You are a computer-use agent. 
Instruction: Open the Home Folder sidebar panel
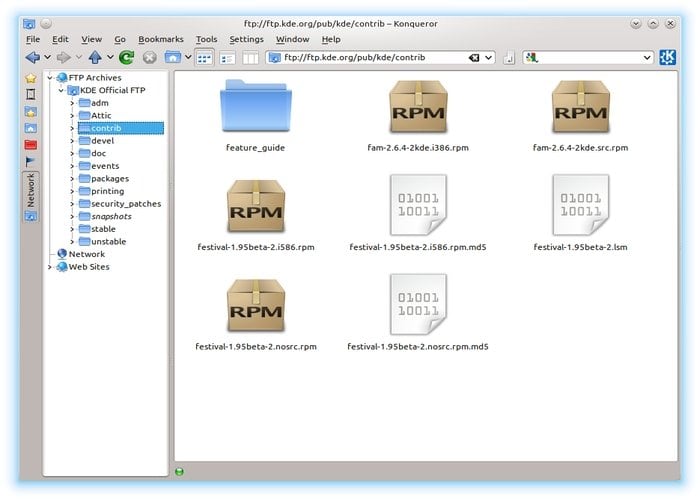[30, 128]
